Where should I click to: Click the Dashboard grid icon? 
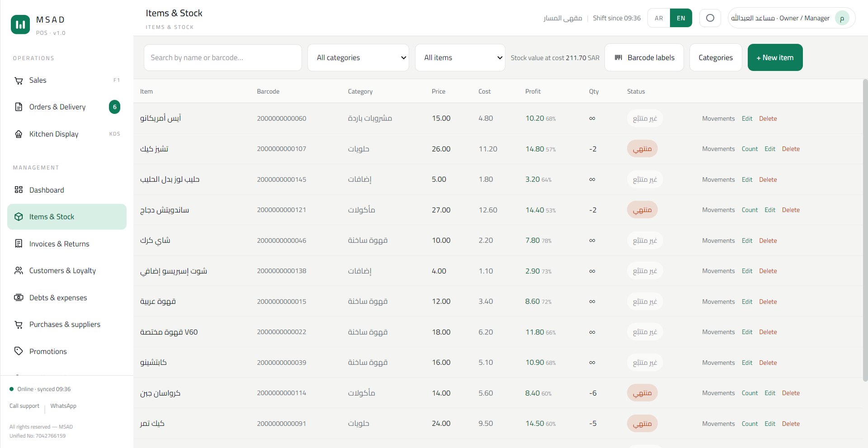pyautogui.click(x=19, y=190)
